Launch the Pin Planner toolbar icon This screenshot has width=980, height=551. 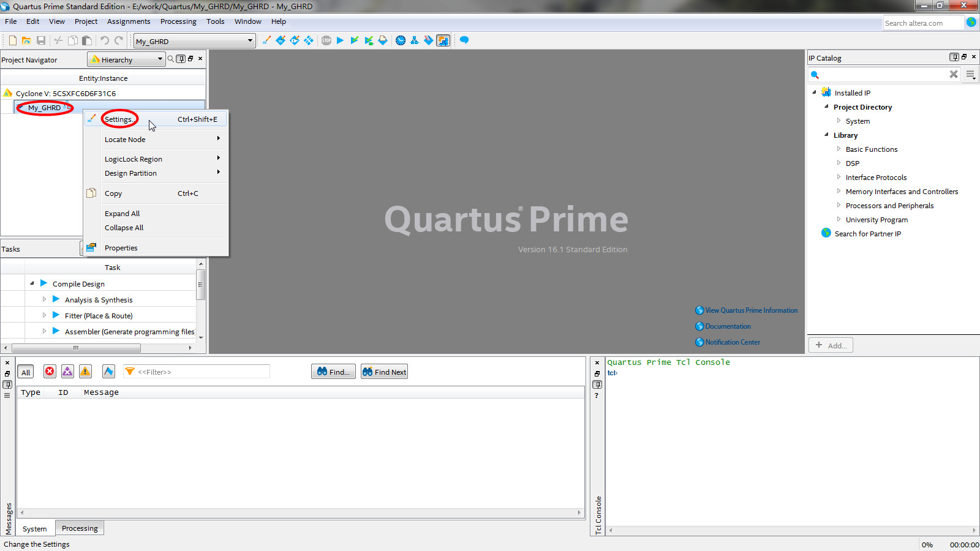point(295,40)
